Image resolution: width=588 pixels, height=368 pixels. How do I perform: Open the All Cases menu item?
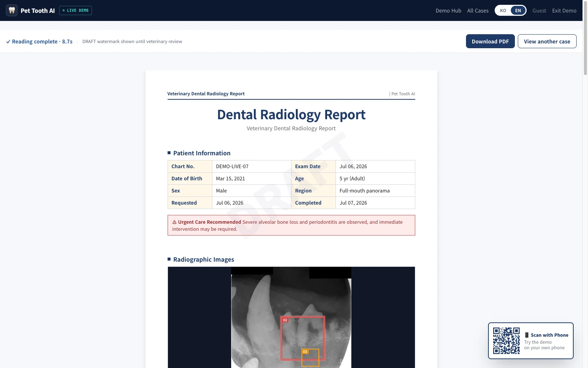(x=478, y=11)
